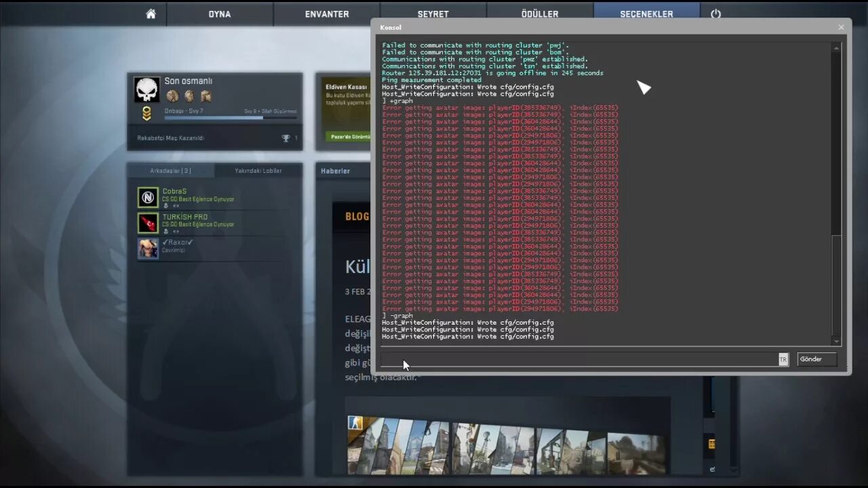Click "Failed to communicate... 'pwj'" line
The image size is (868, 488).
475,45
